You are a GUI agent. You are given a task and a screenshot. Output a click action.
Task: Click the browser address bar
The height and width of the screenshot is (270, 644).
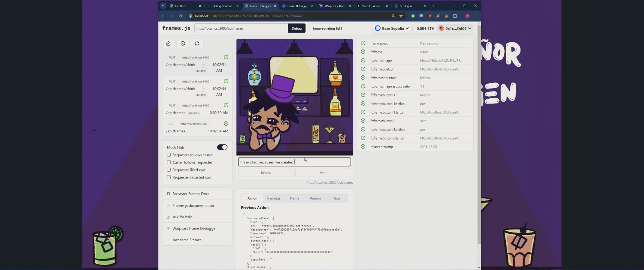pyautogui.click(x=288, y=16)
